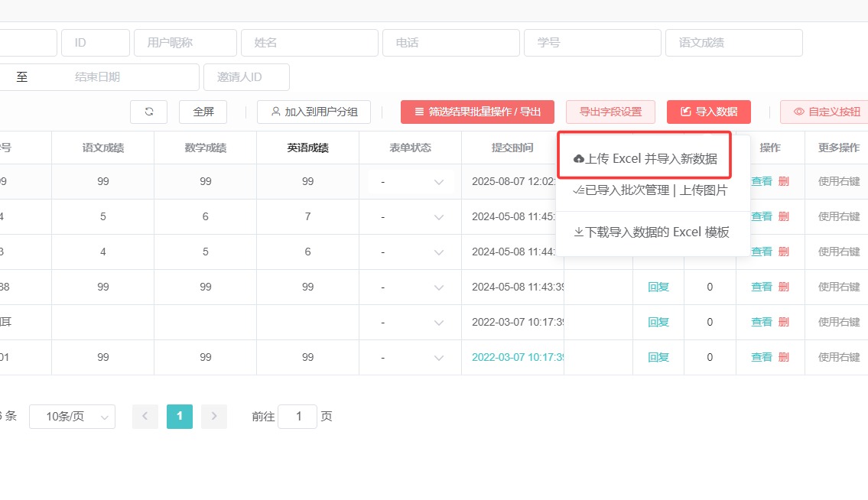Select 已导入批次管理 | 上传图片 menu item
The image size is (868, 500).
click(x=650, y=190)
